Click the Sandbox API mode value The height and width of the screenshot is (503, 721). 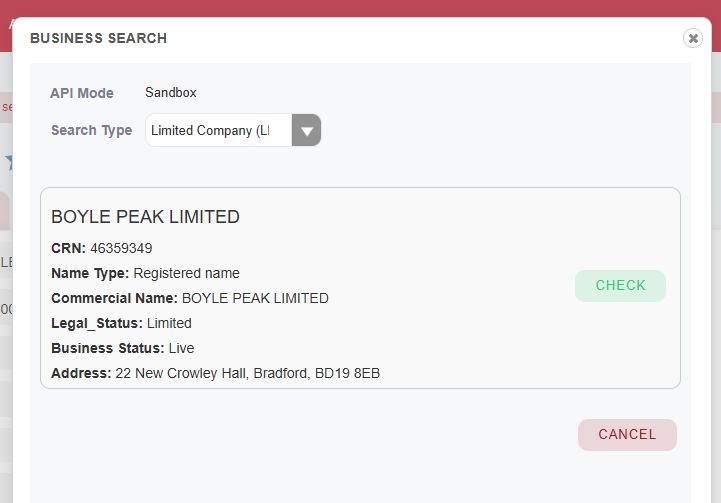pos(170,92)
